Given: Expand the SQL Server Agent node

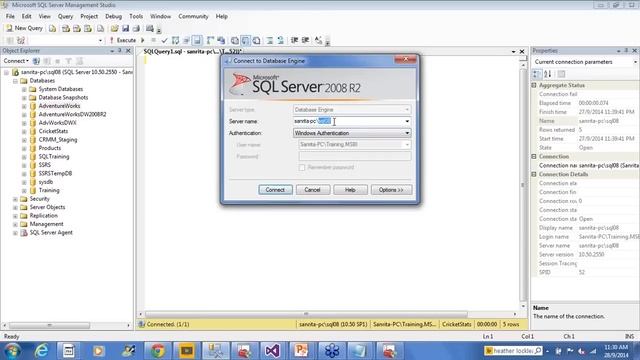Looking at the screenshot, I should click(x=15, y=233).
